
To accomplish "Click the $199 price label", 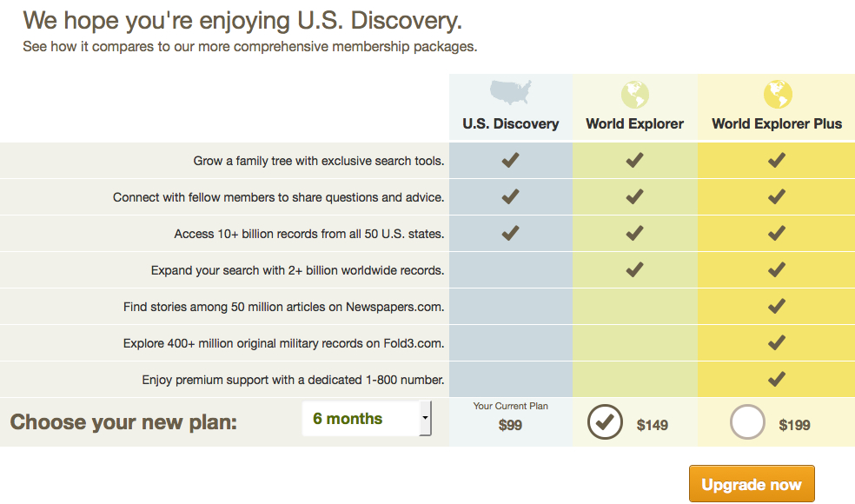I will pos(794,425).
